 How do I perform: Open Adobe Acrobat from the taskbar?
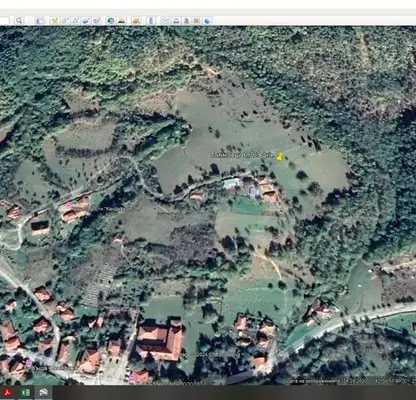pyautogui.click(x=7, y=393)
